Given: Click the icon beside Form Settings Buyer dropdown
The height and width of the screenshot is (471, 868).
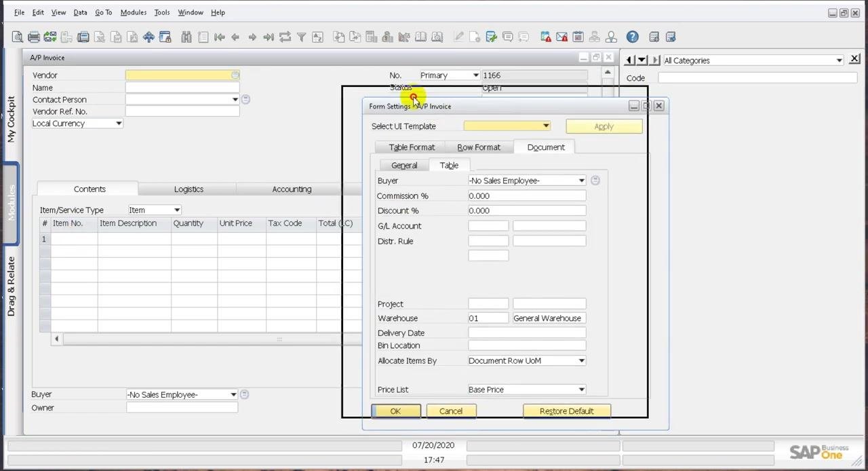Looking at the screenshot, I should click(595, 181).
